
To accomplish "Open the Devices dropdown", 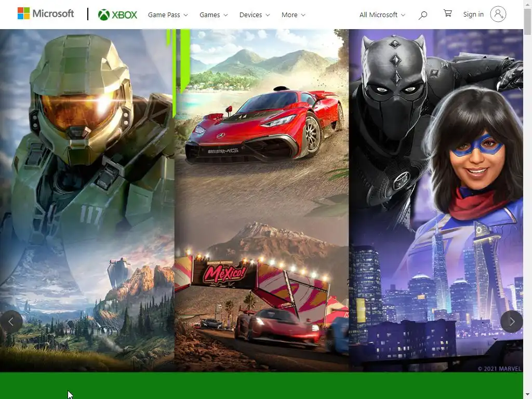I will [255, 15].
